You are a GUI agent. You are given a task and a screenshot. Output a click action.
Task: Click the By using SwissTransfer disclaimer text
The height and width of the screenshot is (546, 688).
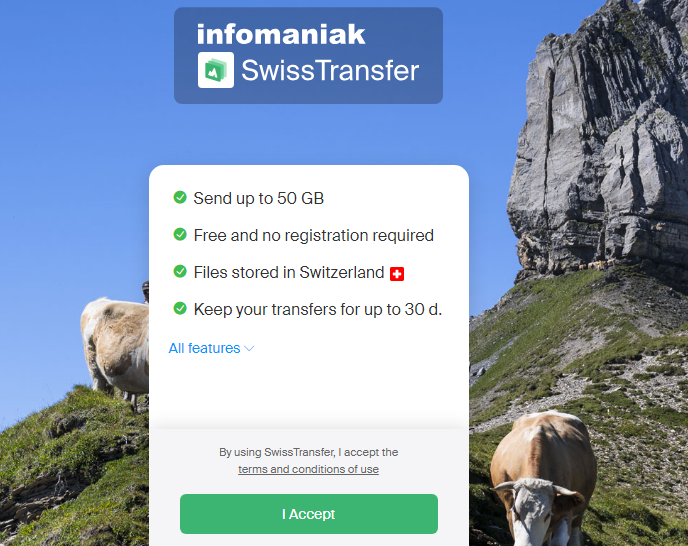point(308,452)
